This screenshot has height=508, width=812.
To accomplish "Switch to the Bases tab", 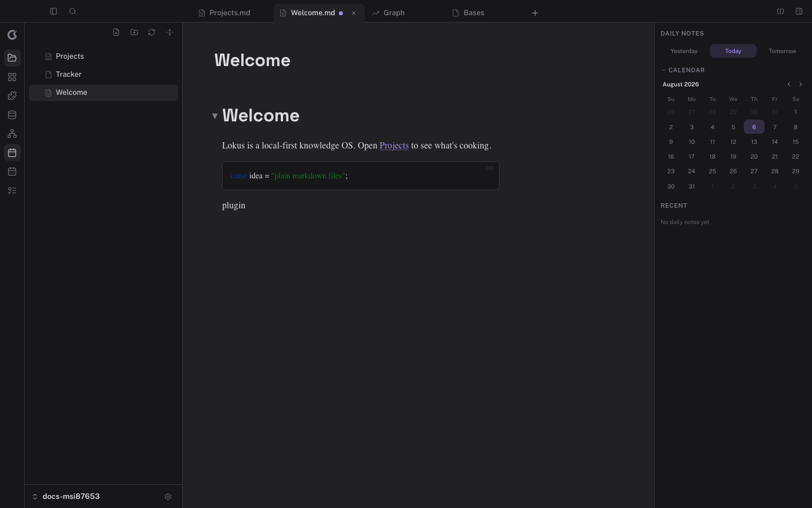I will pos(474,13).
